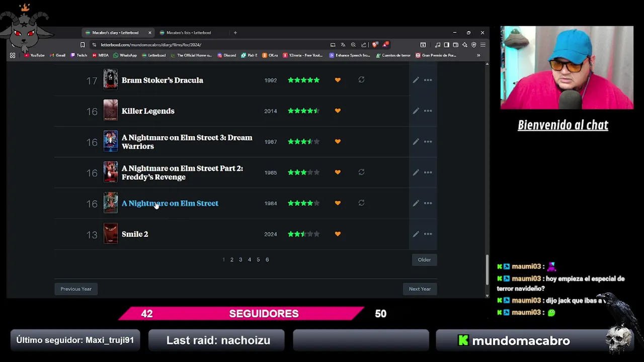Go to diary page 2
The image size is (644, 362).
232,259
